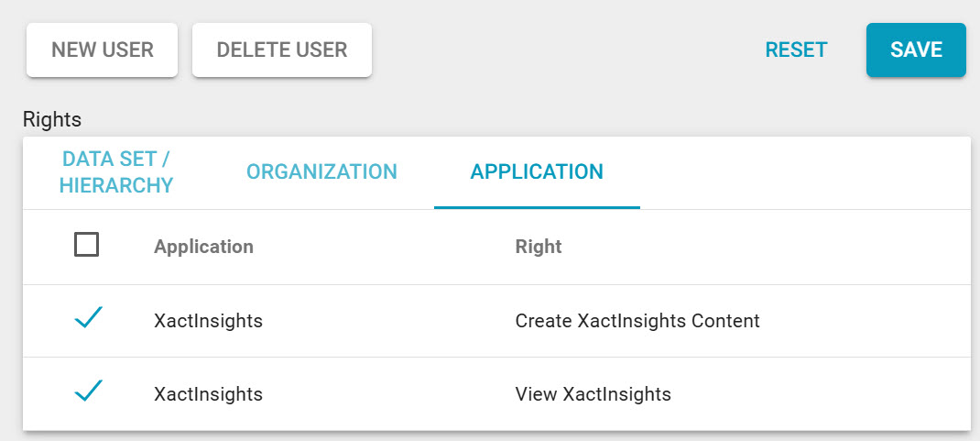Click the DELETE USER button
The width and height of the screenshot is (980, 441).
(282, 50)
